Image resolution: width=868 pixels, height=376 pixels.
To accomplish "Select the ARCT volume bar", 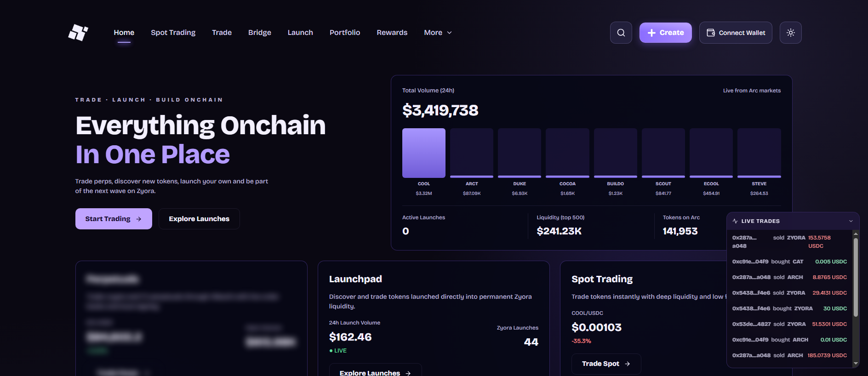I will coord(472,153).
